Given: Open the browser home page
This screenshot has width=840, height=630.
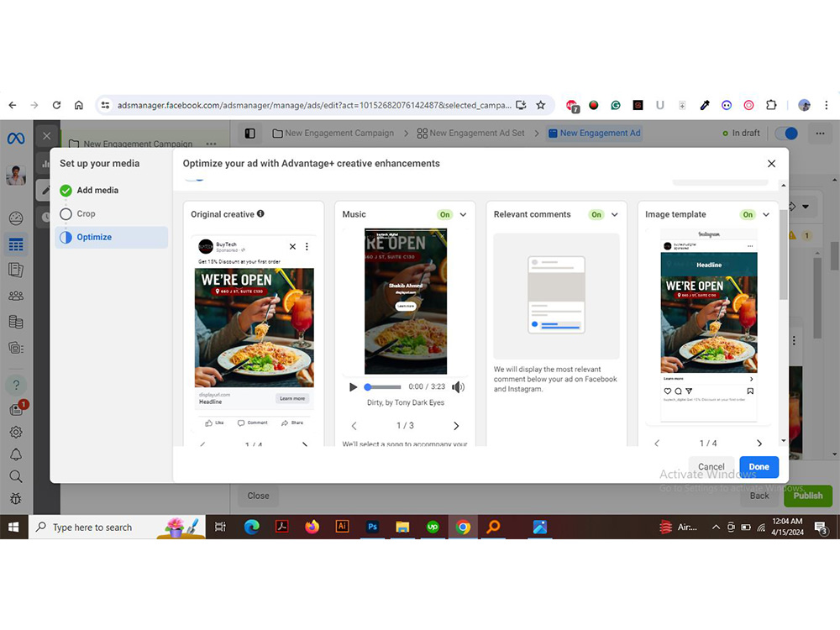Looking at the screenshot, I should click(79, 105).
